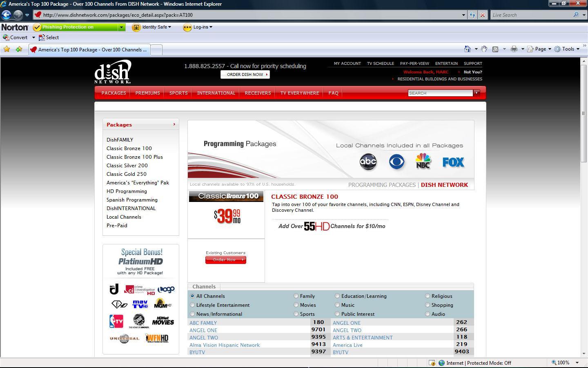Open the Convert dropdown arrow

[33, 38]
